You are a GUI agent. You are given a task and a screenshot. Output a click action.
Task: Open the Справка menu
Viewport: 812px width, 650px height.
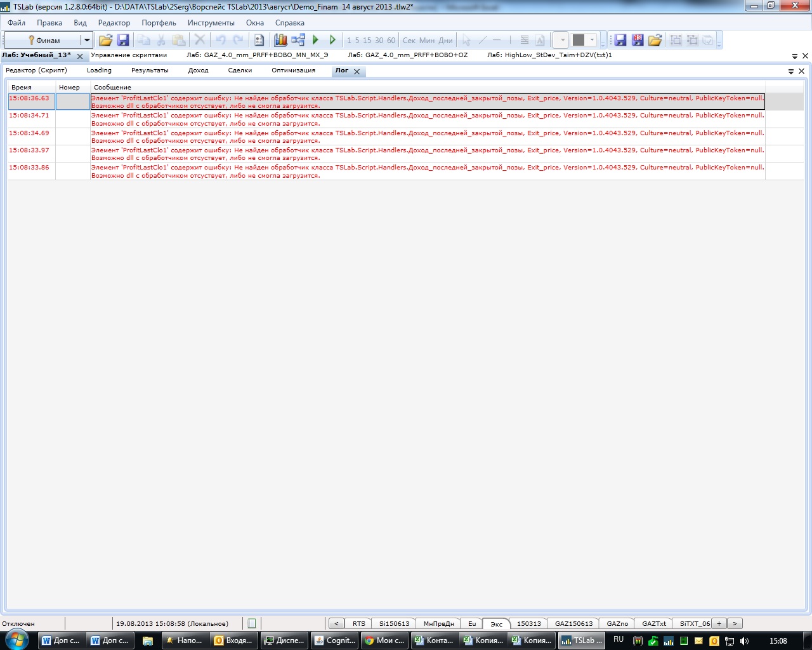click(290, 23)
